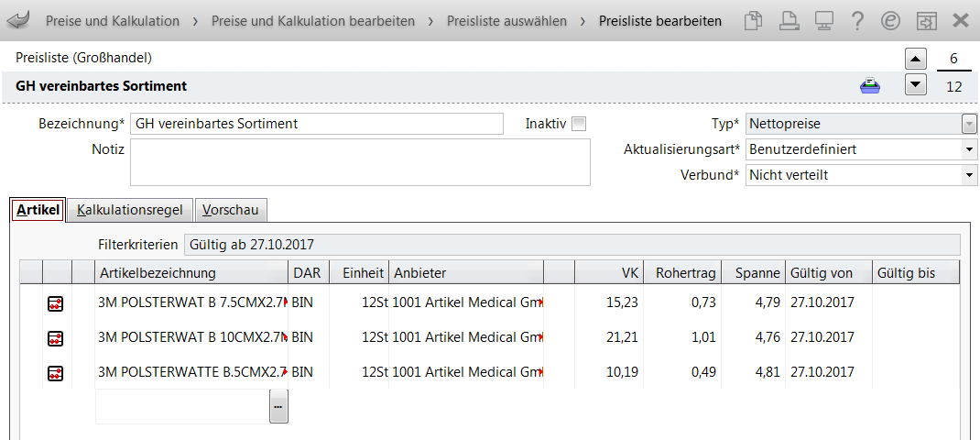
Task: Go to next record with down arrow
Action: coord(916,83)
